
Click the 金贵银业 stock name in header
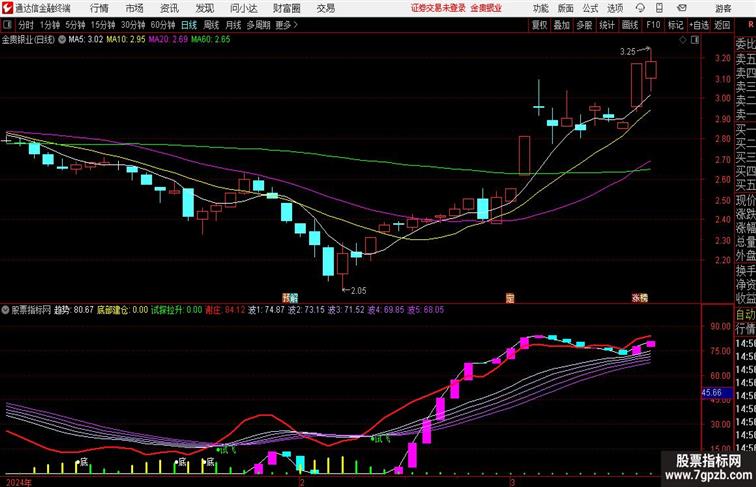coord(486,8)
